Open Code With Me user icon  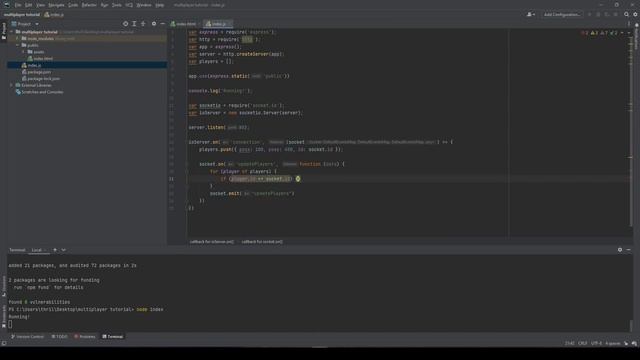[530, 15]
